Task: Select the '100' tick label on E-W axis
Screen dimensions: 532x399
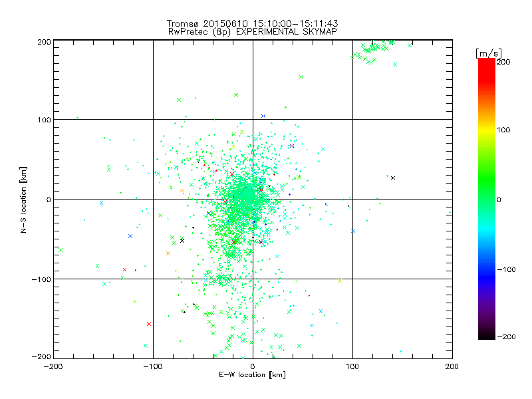Action: point(352,366)
